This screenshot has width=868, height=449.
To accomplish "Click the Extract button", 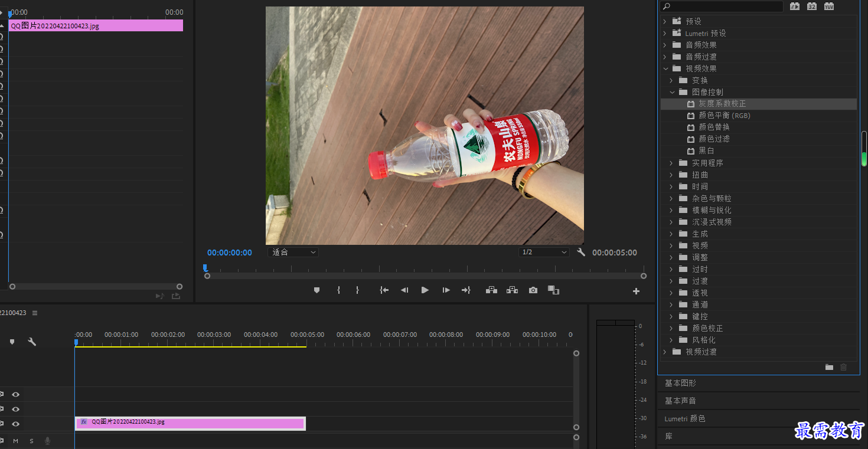I will tap(512, 290).
